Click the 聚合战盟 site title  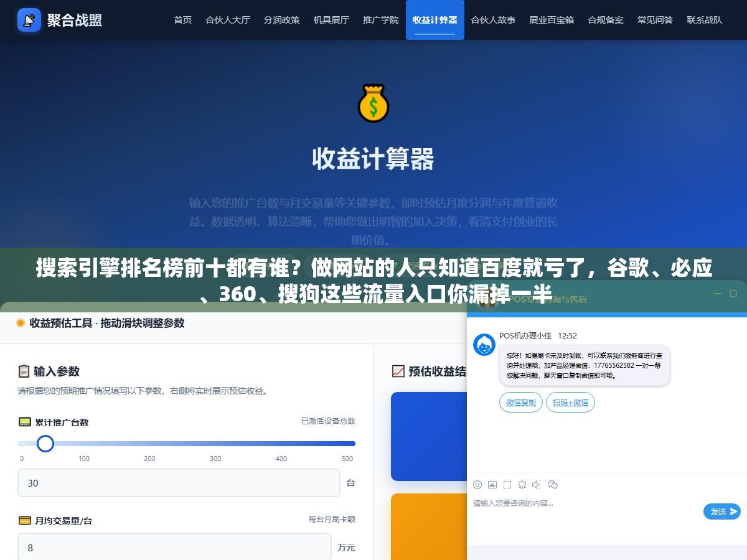(75, 20)
